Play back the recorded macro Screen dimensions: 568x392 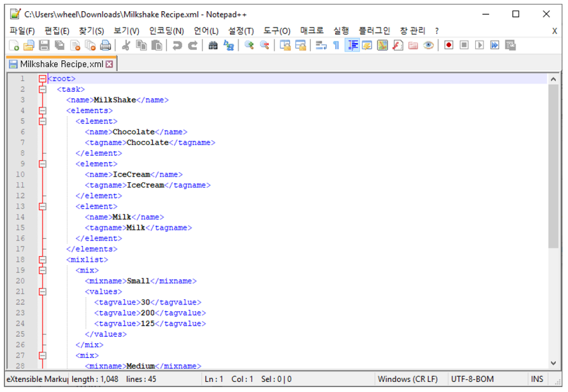(480, 45)
